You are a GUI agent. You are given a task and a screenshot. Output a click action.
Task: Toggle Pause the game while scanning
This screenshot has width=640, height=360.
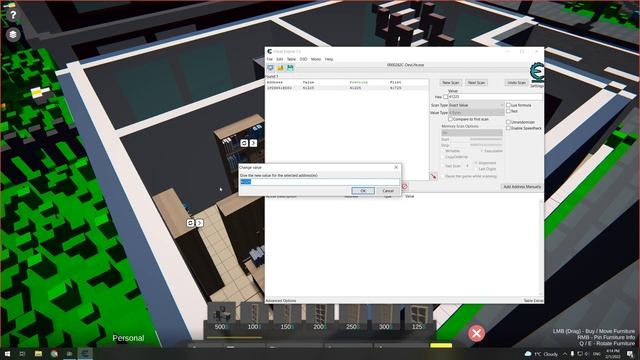[x=443, y=176]
